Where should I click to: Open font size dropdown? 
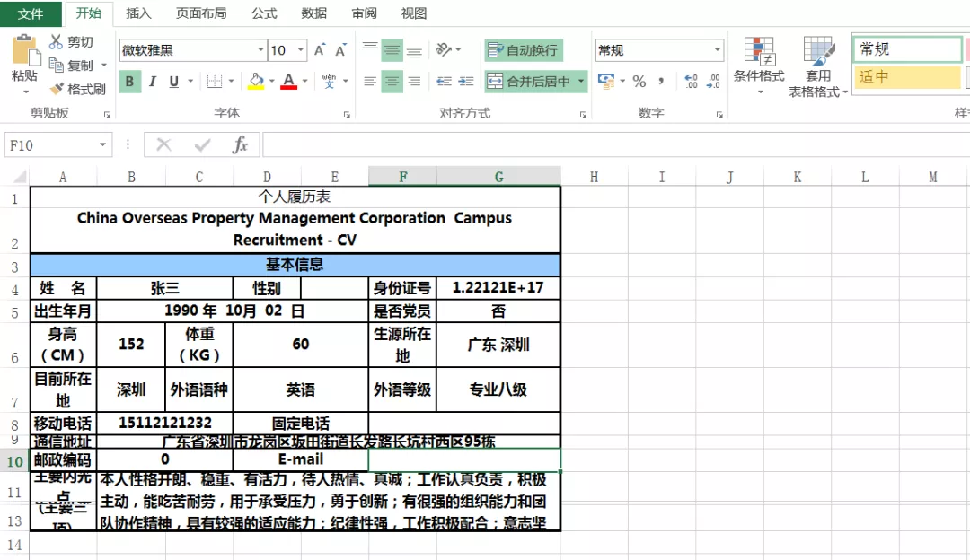point(301,50)
